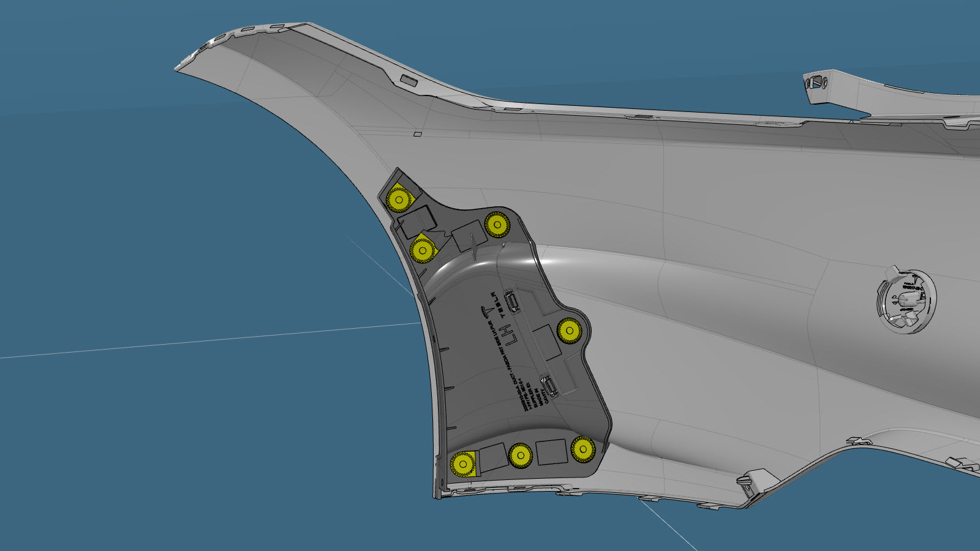Select the pointed tip of the fascia at upper left

(180, 66)
